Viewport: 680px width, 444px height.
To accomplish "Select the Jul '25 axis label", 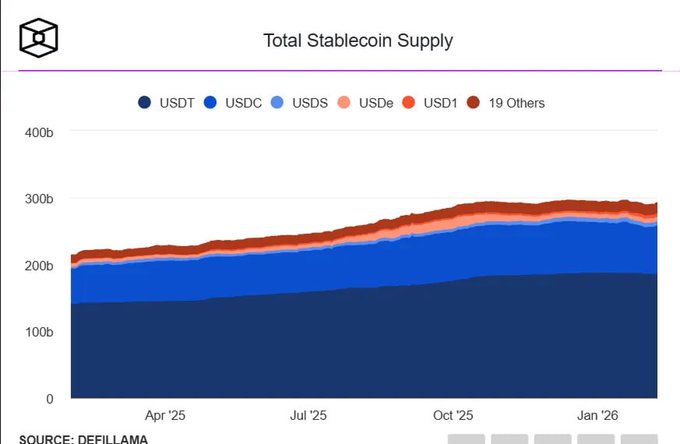I will pos(308,414).
